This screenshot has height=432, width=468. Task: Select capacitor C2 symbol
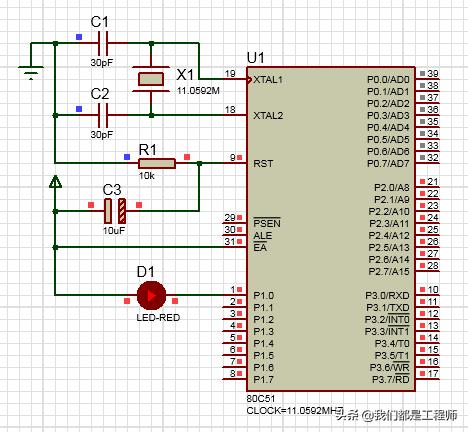102,115
